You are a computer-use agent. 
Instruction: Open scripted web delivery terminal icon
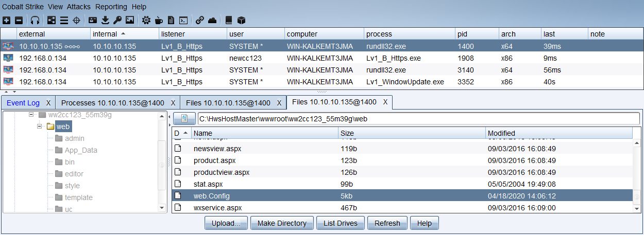click(183, 21)
